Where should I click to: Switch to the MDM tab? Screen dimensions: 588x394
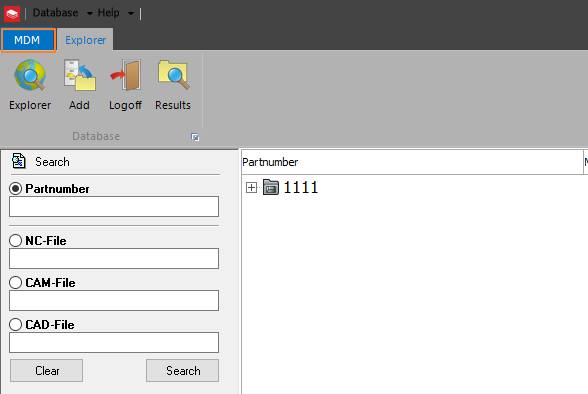[28, 40]
